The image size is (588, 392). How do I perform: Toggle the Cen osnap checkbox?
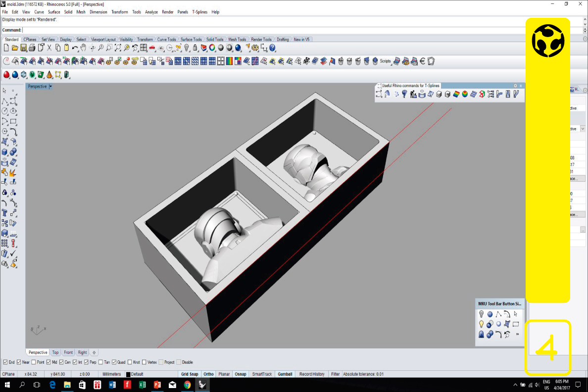(61, 362)
